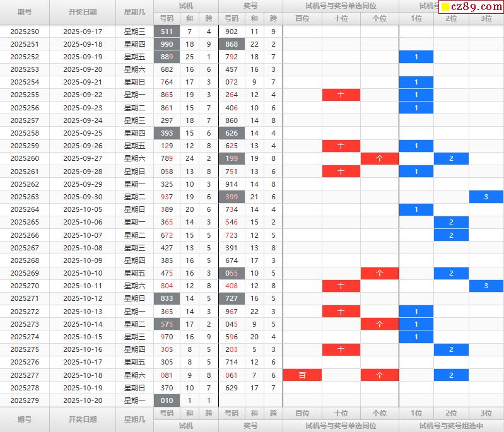Image resolution: width=504 pixels, height=432 pixels.
Task: Click the top 开奖日期 column header
Action: [83, 12]
